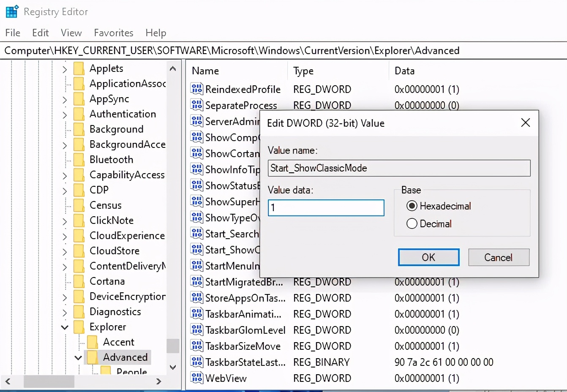
Task: Click the StoreAppsOnTas DWORD icon
Action: point(196,298)
